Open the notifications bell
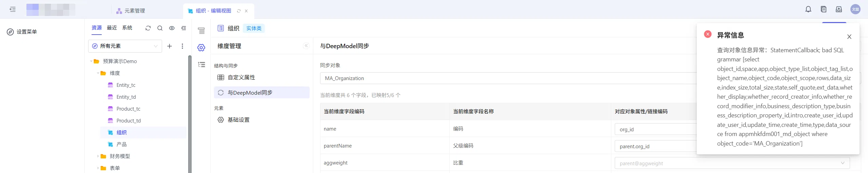 pos(808,9)
